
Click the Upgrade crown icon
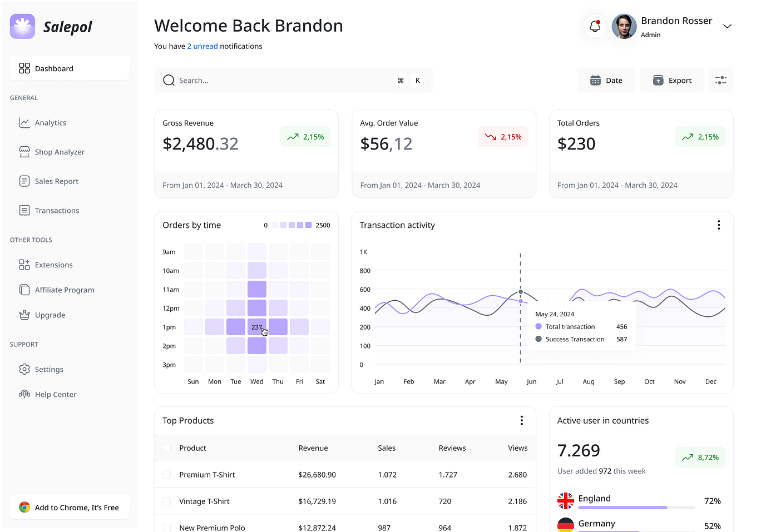coord(24,315)
